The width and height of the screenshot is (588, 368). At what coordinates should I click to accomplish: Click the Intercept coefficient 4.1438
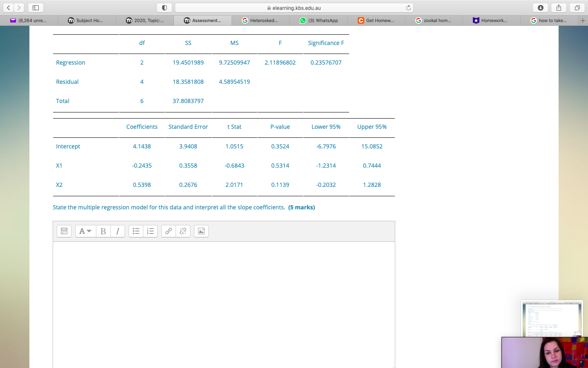tap(142, 146)
